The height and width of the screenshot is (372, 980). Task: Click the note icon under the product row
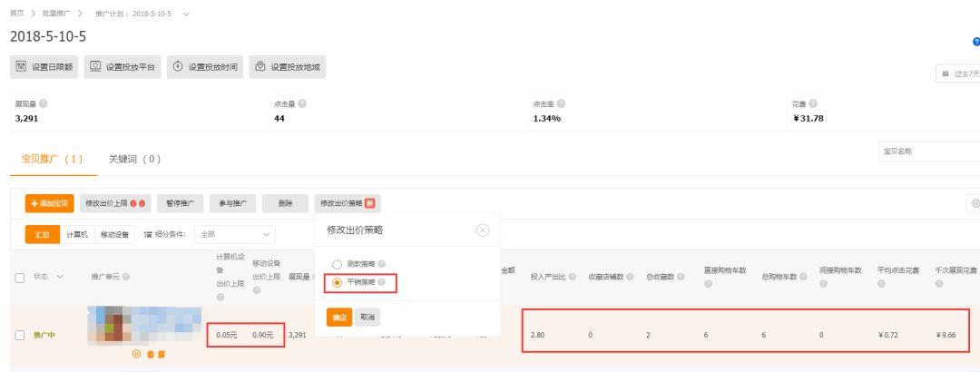(x=162, y=354)
